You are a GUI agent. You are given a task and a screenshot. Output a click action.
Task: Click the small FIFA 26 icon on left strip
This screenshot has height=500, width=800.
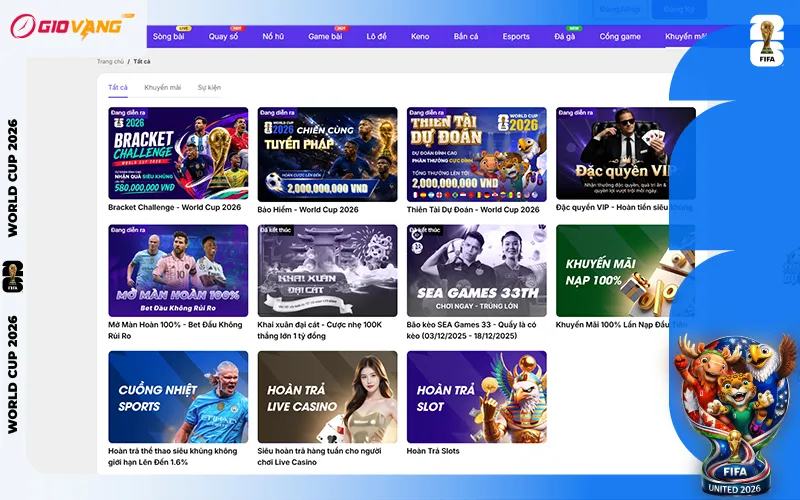point(13,277)
